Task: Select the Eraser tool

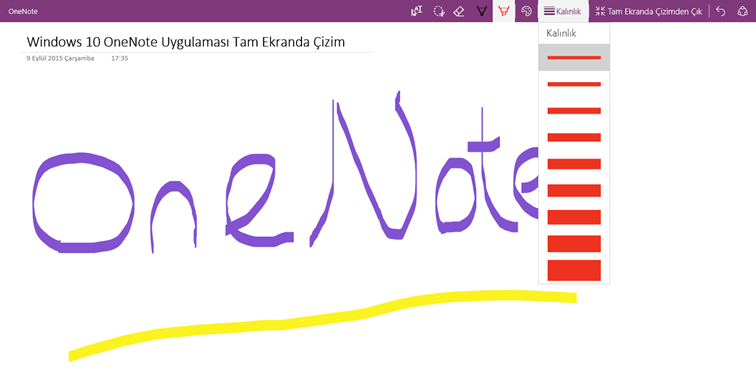Action: point(459,11)
